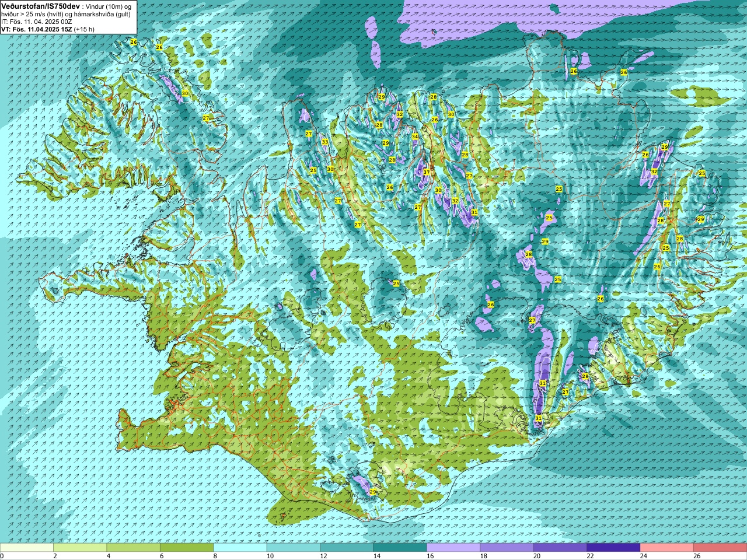
Task: Select the 4–6 m/s green swatch
Action: click(133, 548)
